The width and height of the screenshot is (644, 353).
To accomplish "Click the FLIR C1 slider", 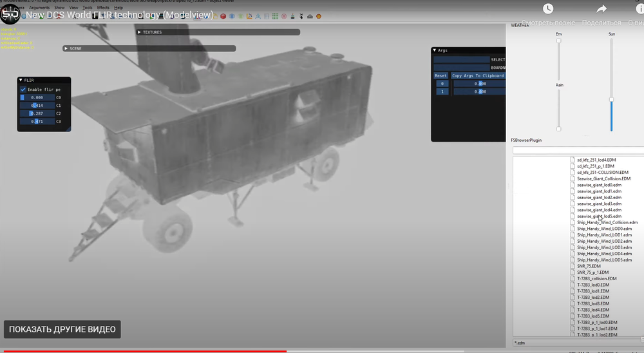I will (x=37, y=105).
